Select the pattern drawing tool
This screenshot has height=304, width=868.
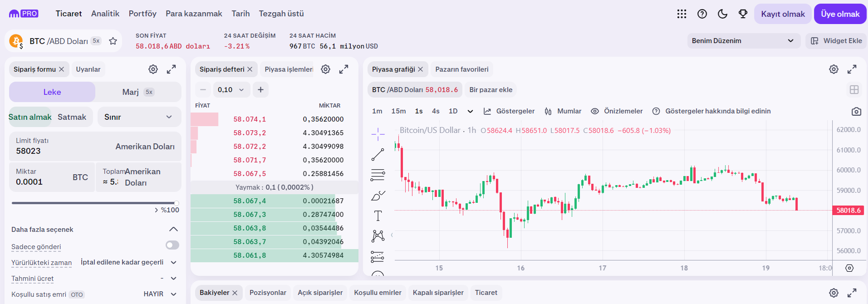coord(378,235)
